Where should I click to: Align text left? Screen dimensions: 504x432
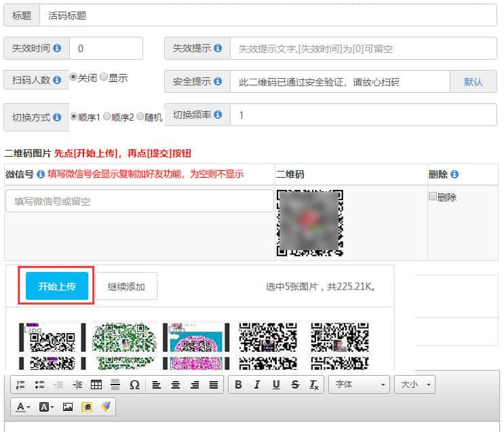click(x=157, y=385)
